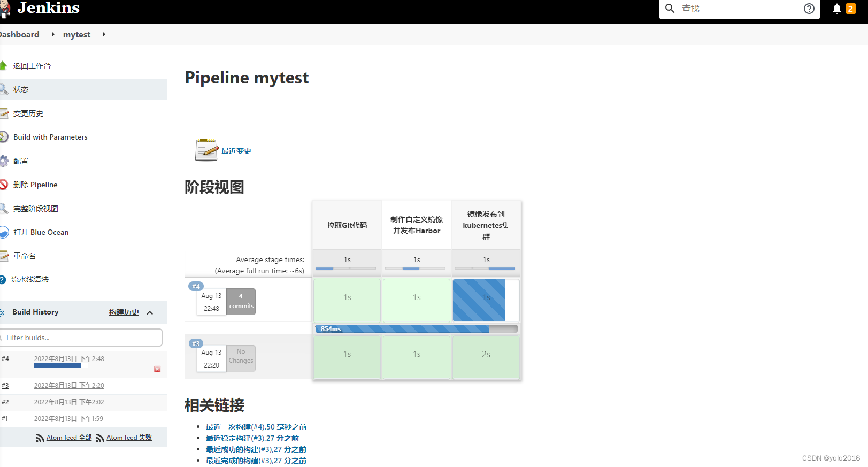Select 状态 in the sidebar
The width and height of the screenshot is (868, 467).
pyautogui.click(x=21, y=89)
